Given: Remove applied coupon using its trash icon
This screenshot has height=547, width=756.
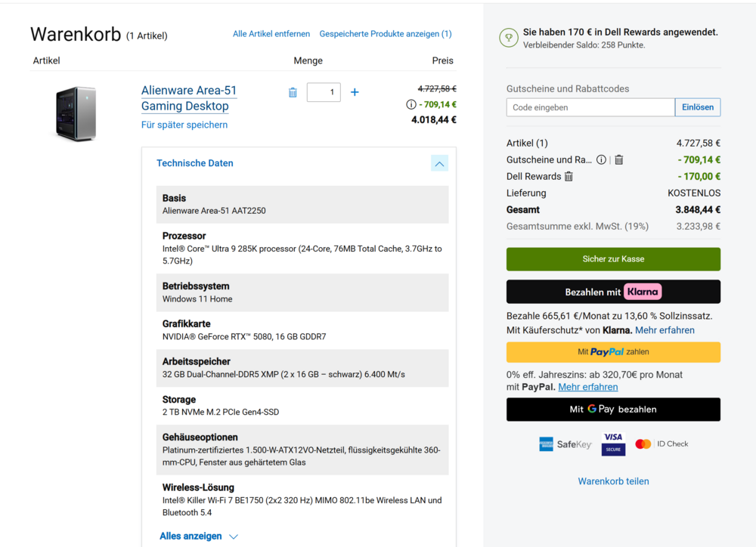Looking at the screenshot, I should point(618,160).
